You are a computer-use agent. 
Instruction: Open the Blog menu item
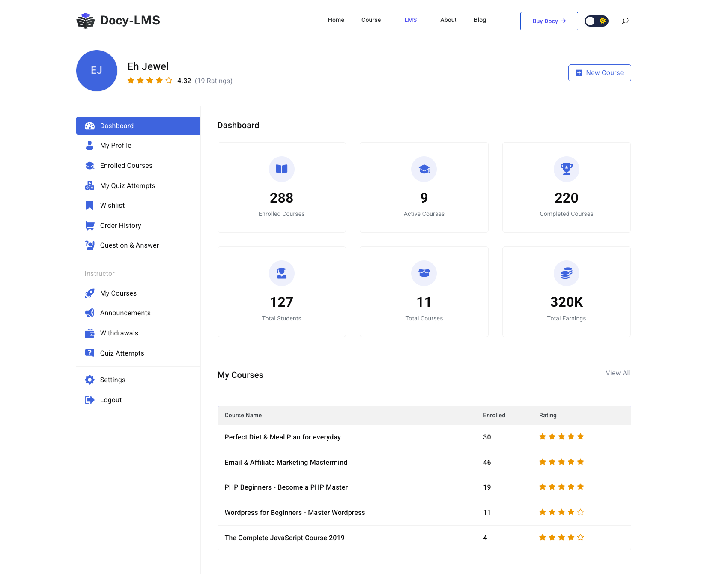(480, 20)
